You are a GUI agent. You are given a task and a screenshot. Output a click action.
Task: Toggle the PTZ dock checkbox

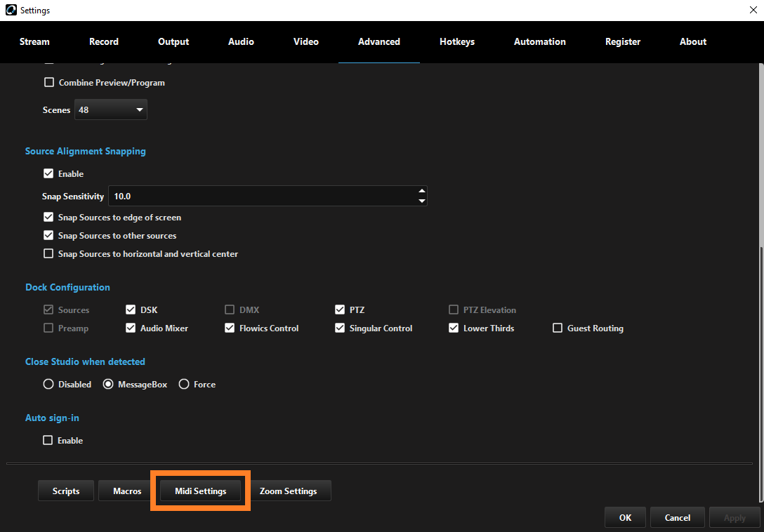(340, 310)
